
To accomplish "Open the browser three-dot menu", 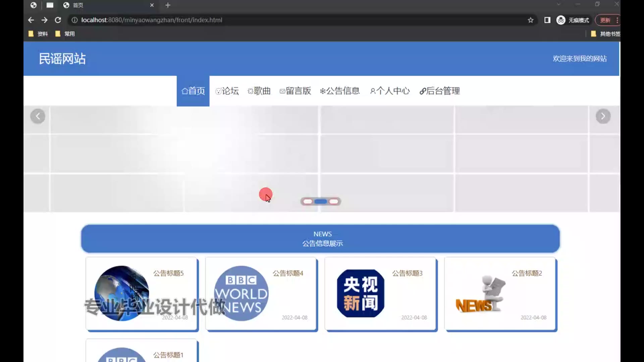I will tap(617, 20).
